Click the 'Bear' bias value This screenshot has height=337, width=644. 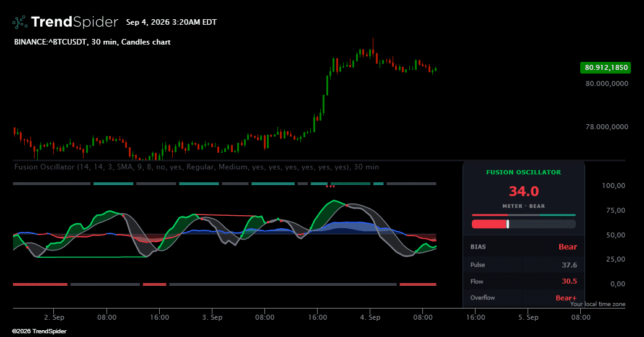(x=568, y=247)
